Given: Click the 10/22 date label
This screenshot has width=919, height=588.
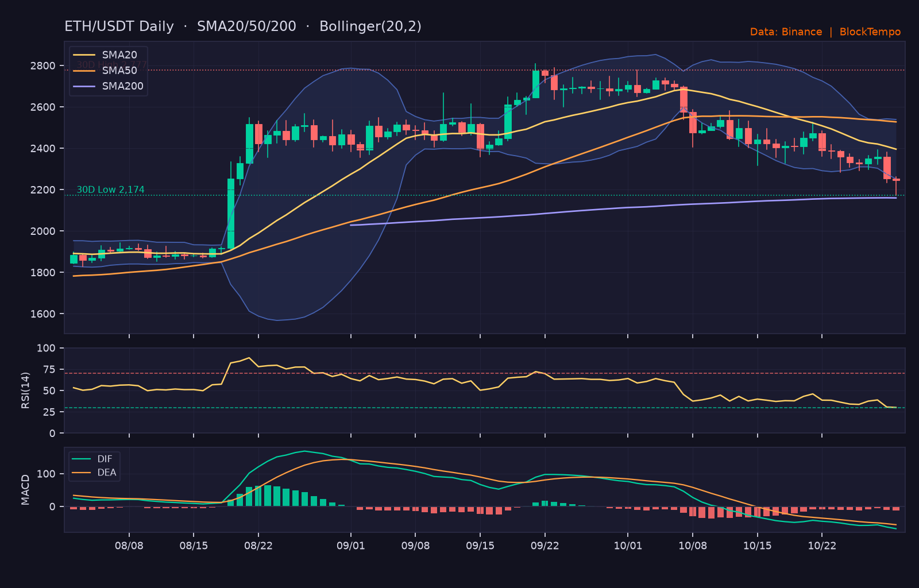Looking at the screenshot, I should (822, 546).
